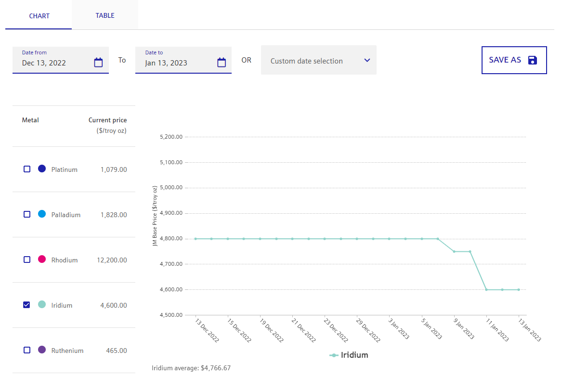This screenshot has height=377, width=588.
Task: Open the Date from calendar icon
Action: (x=98, y=62)
